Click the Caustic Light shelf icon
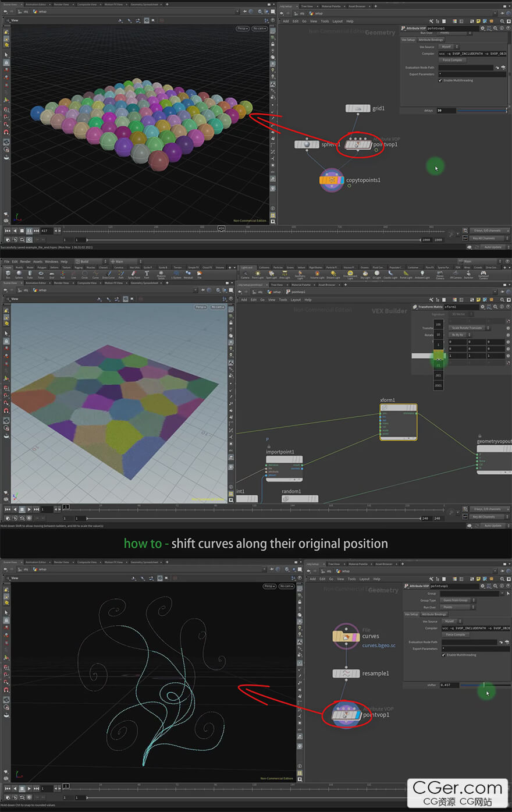 click(390, 274)
